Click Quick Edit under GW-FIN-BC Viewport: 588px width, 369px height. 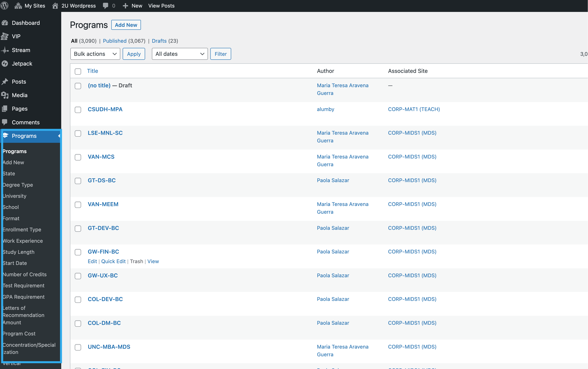pos(113,261)
